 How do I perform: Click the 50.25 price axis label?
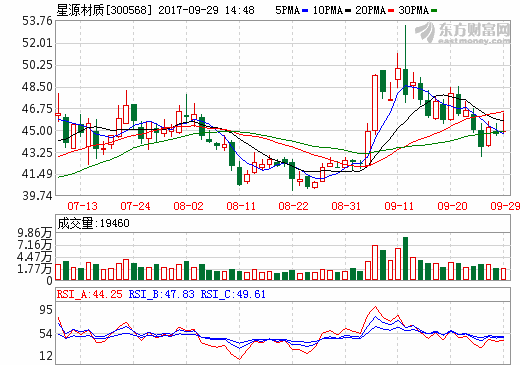(37, 65)
